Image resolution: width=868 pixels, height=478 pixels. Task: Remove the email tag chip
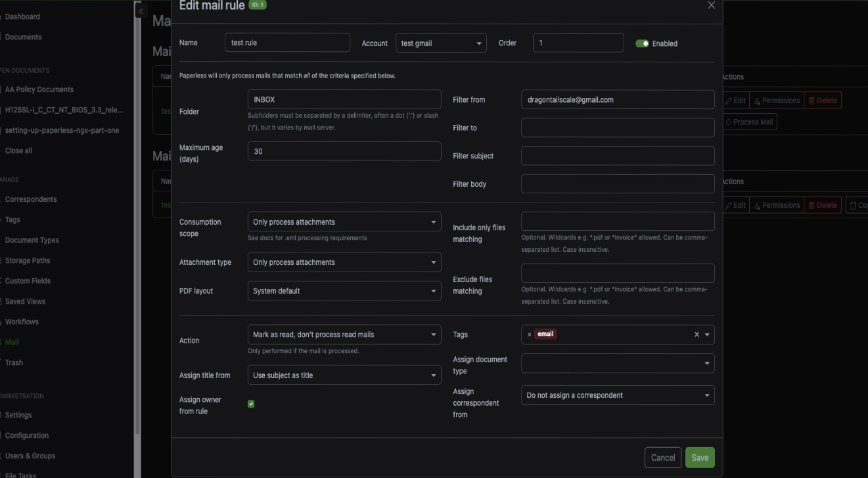[530, 334]
